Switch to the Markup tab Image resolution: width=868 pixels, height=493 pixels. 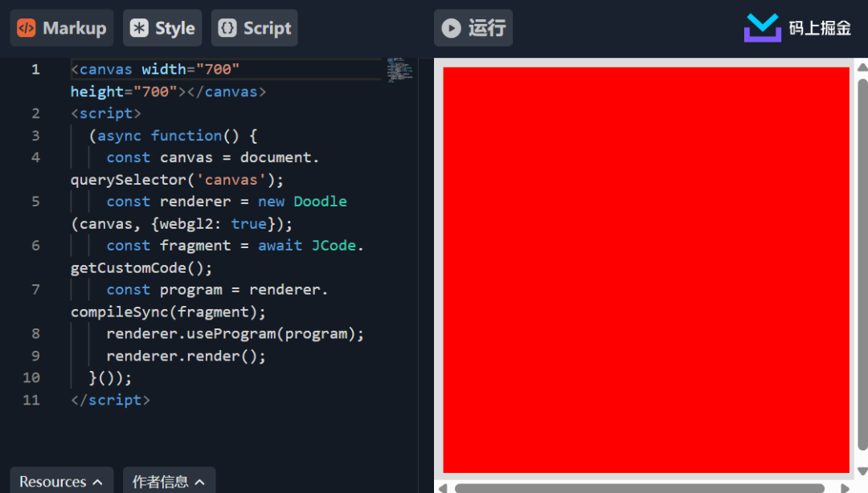pyautogui.click(x=61, y=27)
